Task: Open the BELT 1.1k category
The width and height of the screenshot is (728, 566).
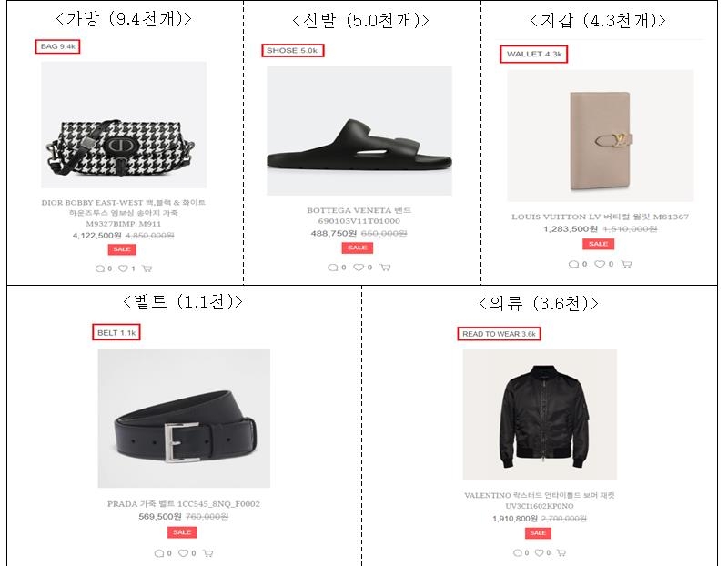Action: 116,332
